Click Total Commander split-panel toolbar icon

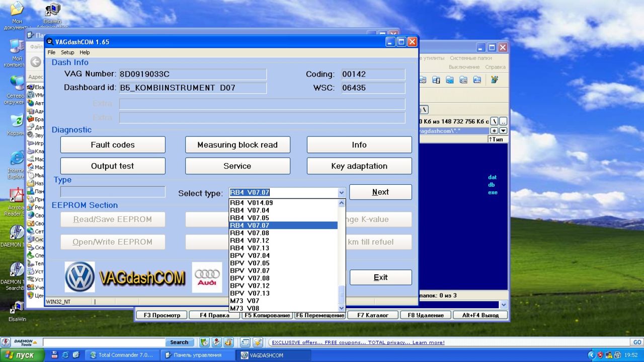[x=436, y=80]
